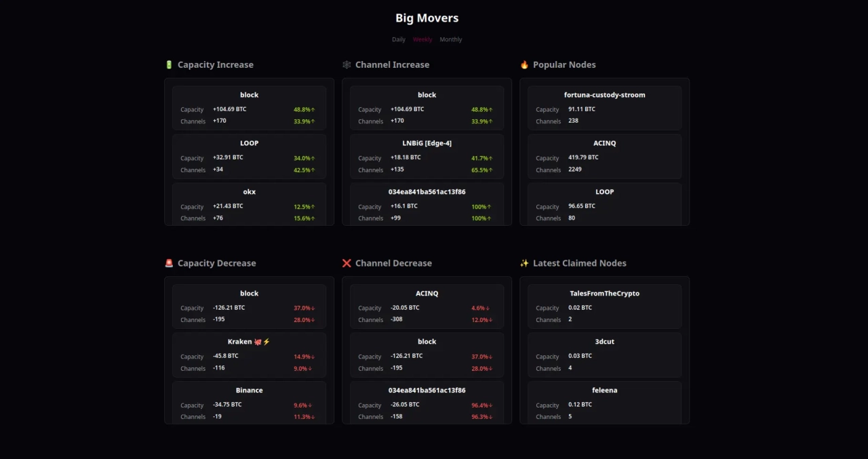The width and height of the screenshot is (868, 459).
Task: Open ACINQ in Popular Nodes
Action: tap(604, 144)
